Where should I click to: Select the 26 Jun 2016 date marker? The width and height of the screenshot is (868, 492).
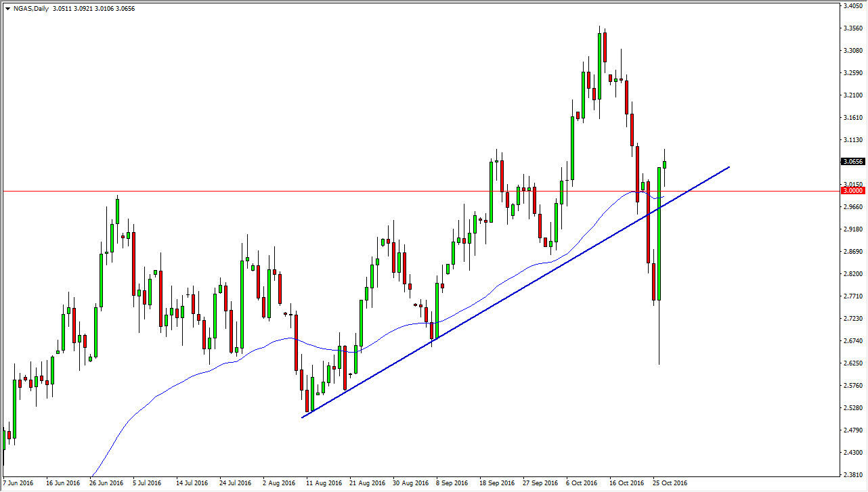coord(105,483)
